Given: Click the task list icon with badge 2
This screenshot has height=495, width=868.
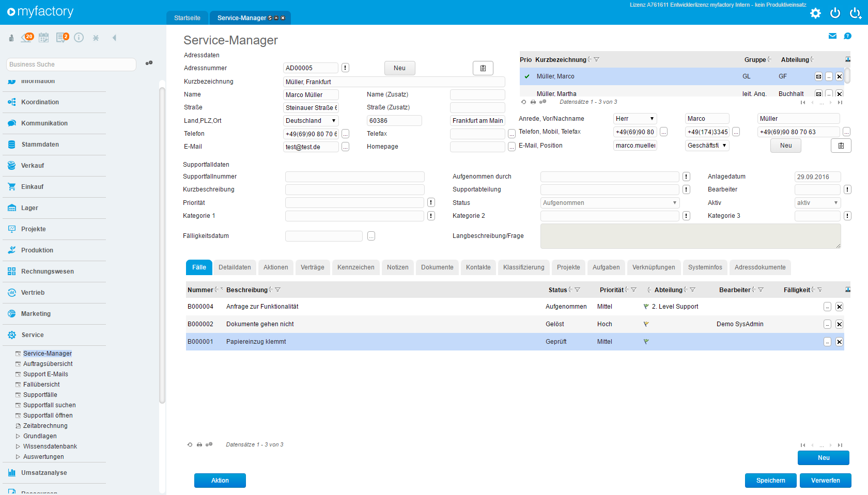Looking at the screenshot, I should point(62,38).
